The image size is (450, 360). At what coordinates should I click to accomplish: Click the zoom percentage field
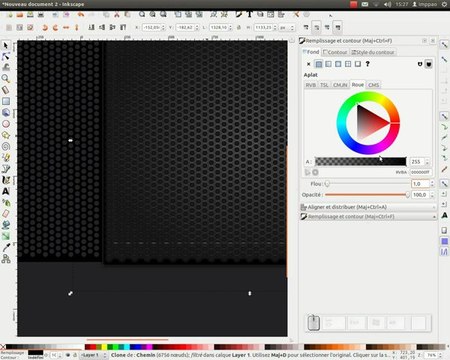431,355
